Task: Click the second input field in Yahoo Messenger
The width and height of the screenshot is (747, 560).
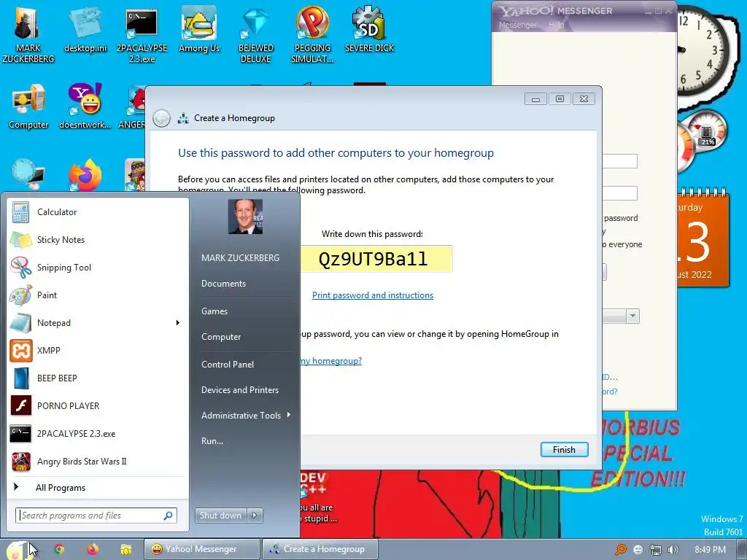Action: pos(620,192)
